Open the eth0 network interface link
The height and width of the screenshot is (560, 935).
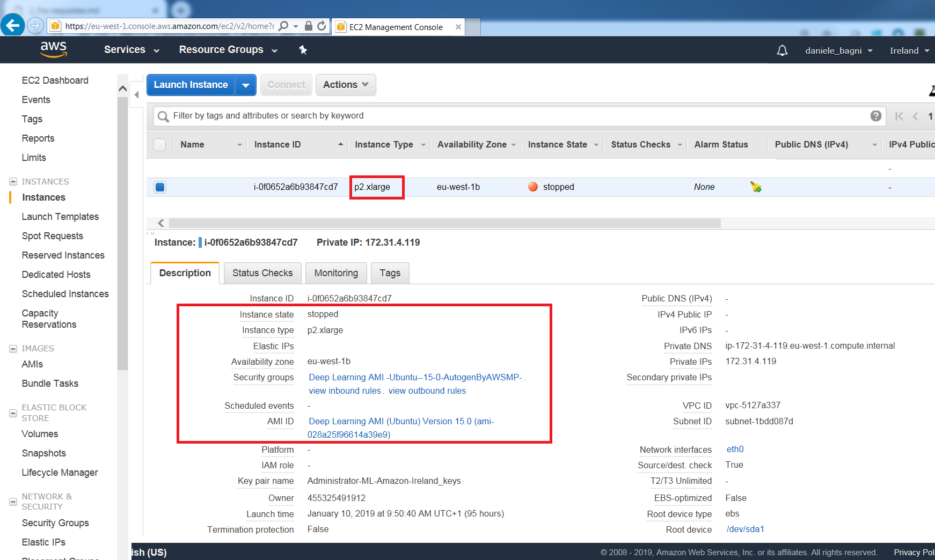pyautogui.click(x=735, y=450)
